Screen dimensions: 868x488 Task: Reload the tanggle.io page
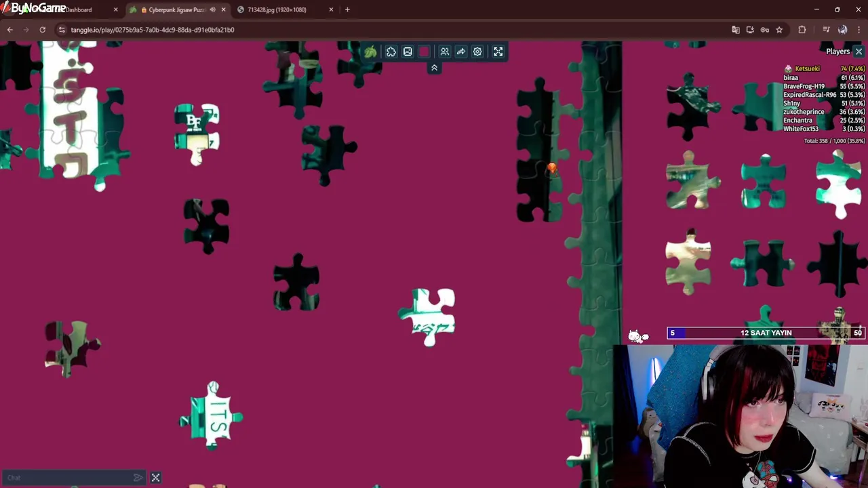tap(43, 30)
